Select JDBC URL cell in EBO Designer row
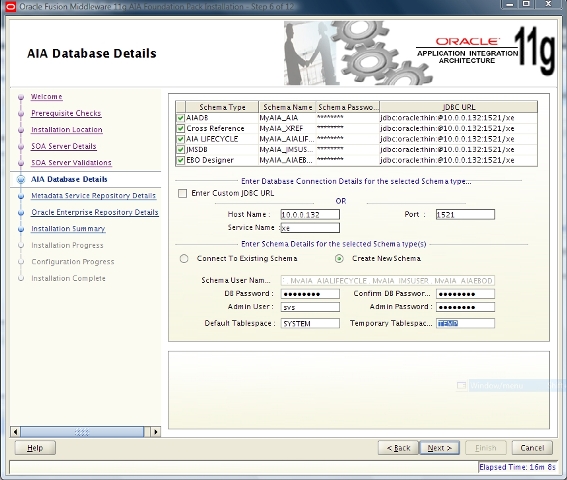 (x=458, y=160)
